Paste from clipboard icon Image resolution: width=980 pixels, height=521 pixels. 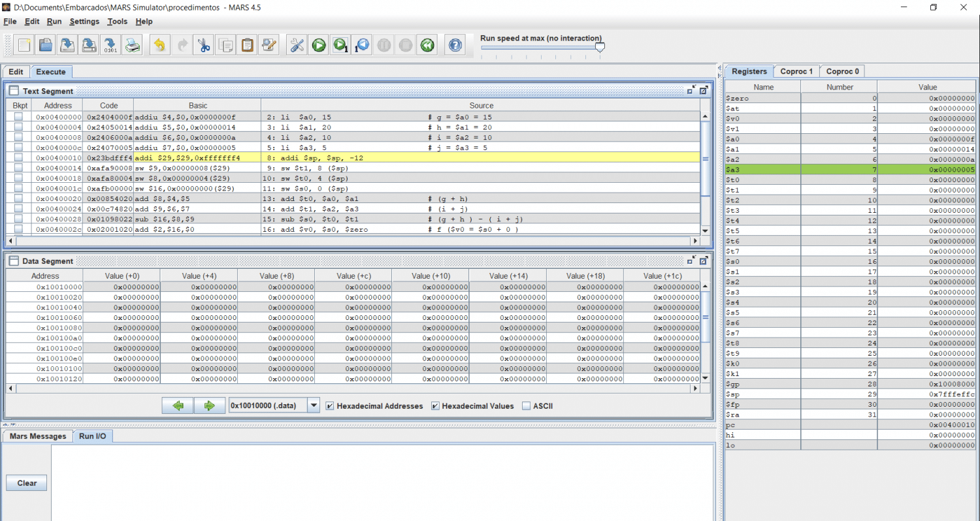pyautogui.click(x=248, y=45)
